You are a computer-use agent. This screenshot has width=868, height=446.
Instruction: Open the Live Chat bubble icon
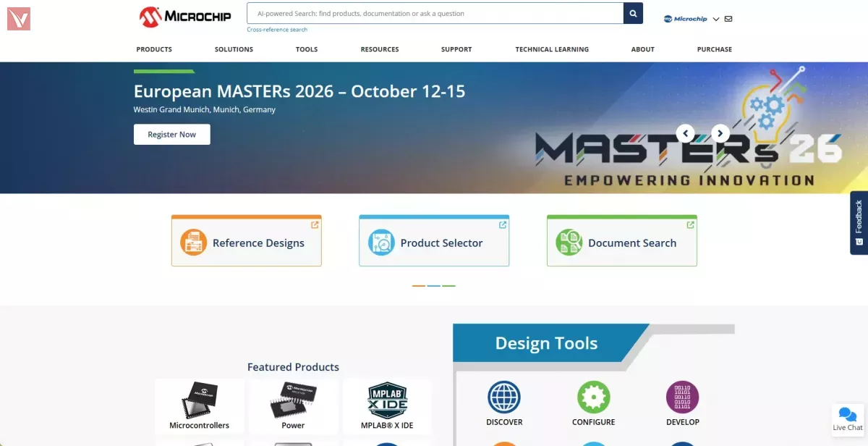pos(848,414)
